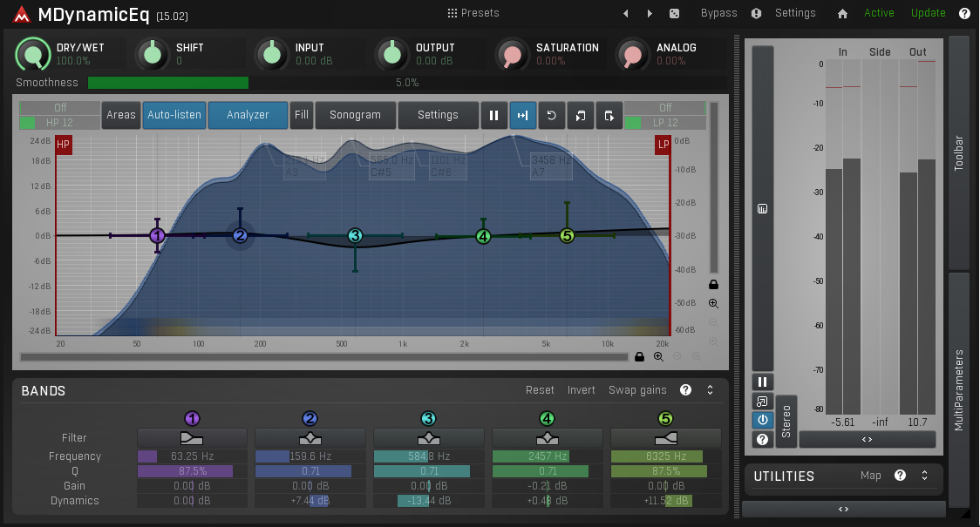Toggle the low-pass Off state selector
This screenshot has width=980, height=527.
[665, 107]
